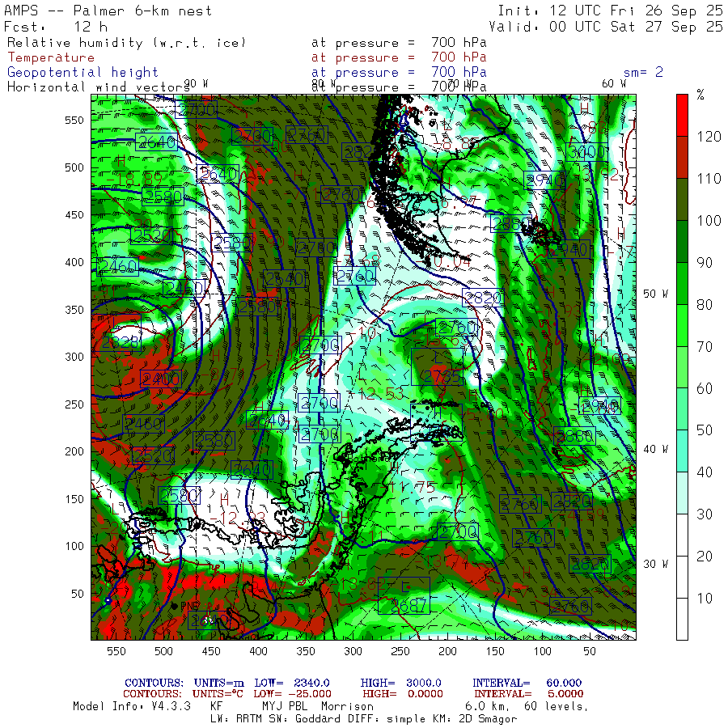Click the 'AMPS -- Palmer 6-km nest' title
Viewport: 728px width, 728px height.
(x=108, y=11)
